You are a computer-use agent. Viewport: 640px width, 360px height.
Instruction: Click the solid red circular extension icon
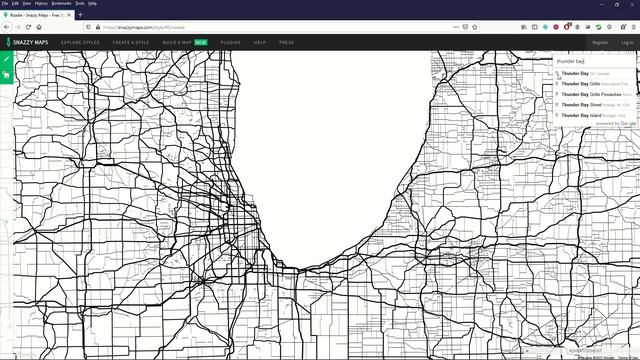tap(556, 27)
